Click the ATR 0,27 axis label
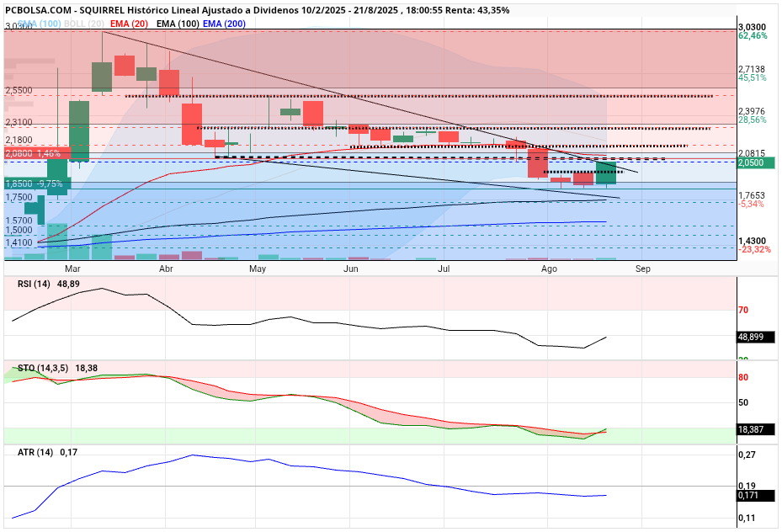Image resolution: width=782 pixels, height=532 pixels. [747, 455]
